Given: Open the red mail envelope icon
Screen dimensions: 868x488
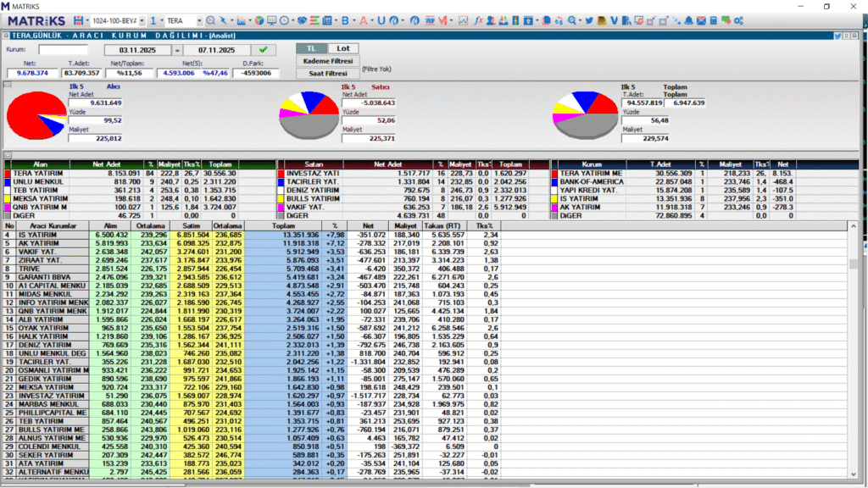Looking at the screenshot, I should [x=701, y=20].
